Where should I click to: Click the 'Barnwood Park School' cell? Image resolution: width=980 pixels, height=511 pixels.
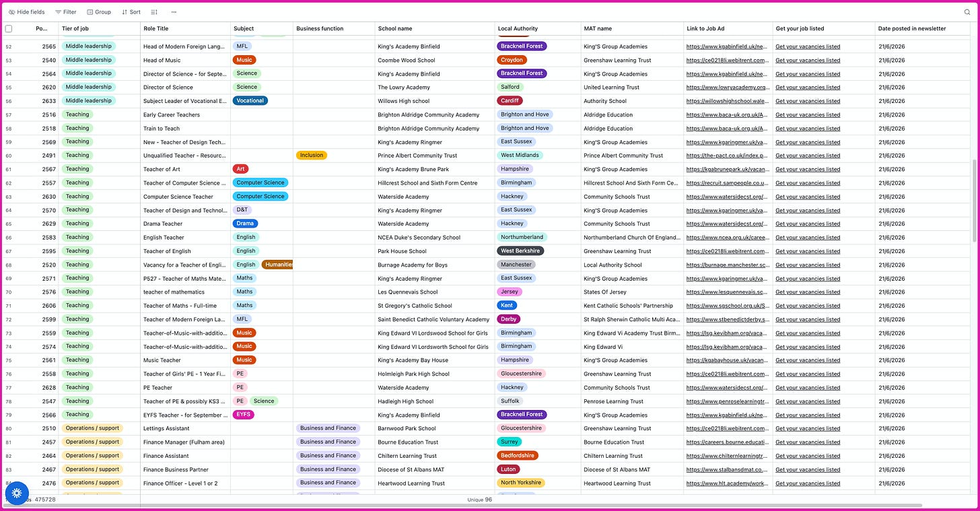click(x=435, y=428)
